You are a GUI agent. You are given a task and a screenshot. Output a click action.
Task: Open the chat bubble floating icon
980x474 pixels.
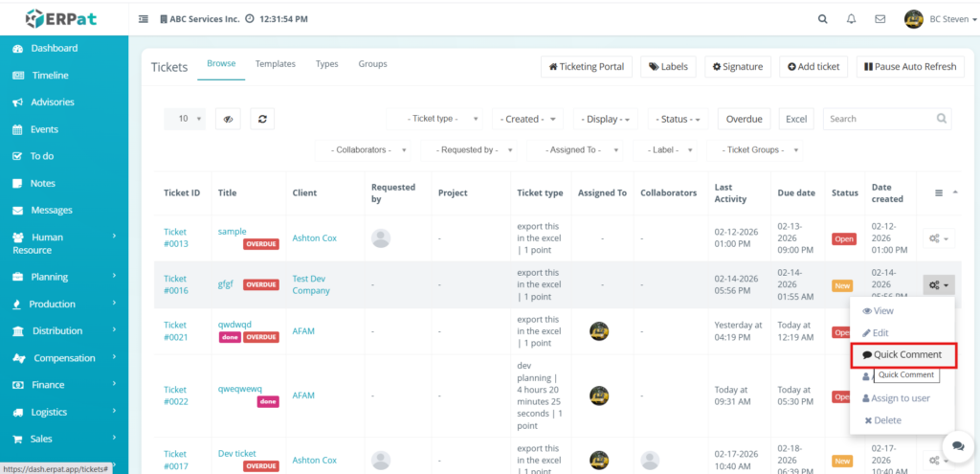(x=954, y=446)
